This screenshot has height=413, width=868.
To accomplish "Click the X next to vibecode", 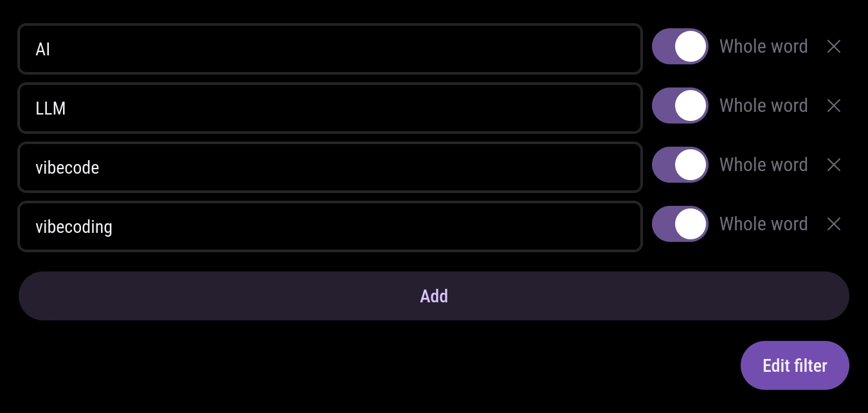I will click(x=833, y=165).
